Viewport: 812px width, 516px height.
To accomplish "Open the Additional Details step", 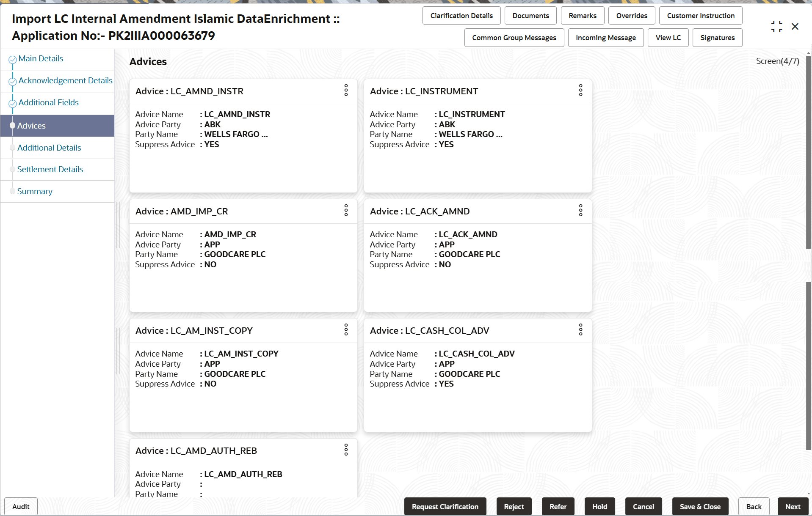I will (49, 148).
